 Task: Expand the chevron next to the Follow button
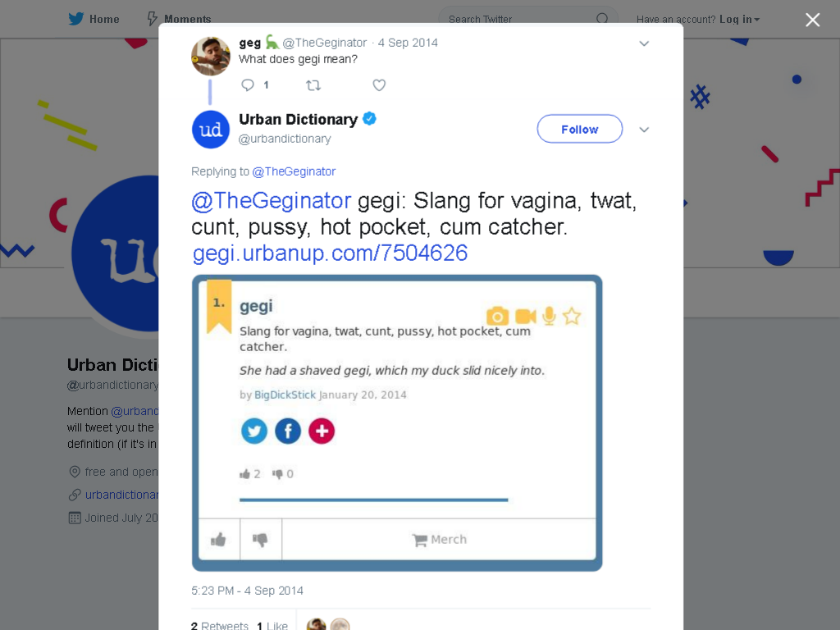pyautogui.click(x=644, y=130)
